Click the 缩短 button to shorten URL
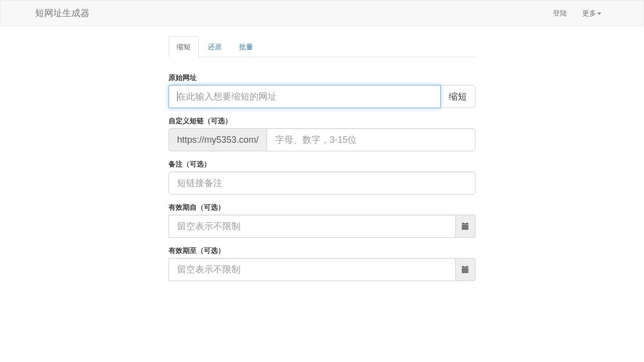This screenshot has width=644, height=362. point(457,97)
